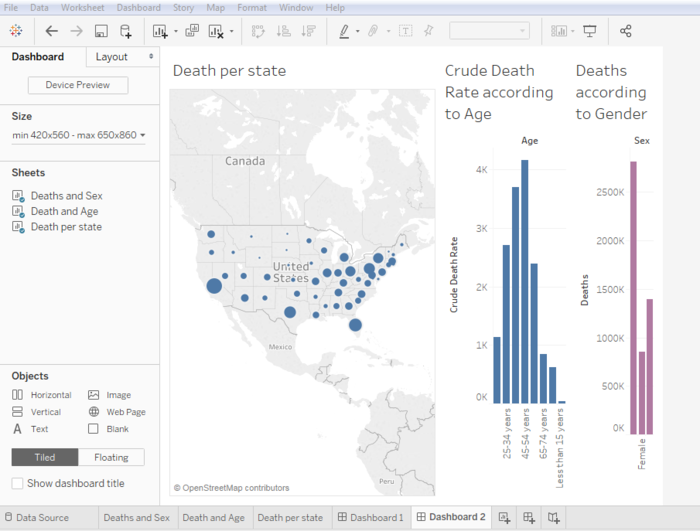700x531 pixels.
Task: Switch layout mode to Floating
Action: pos(111,457)
